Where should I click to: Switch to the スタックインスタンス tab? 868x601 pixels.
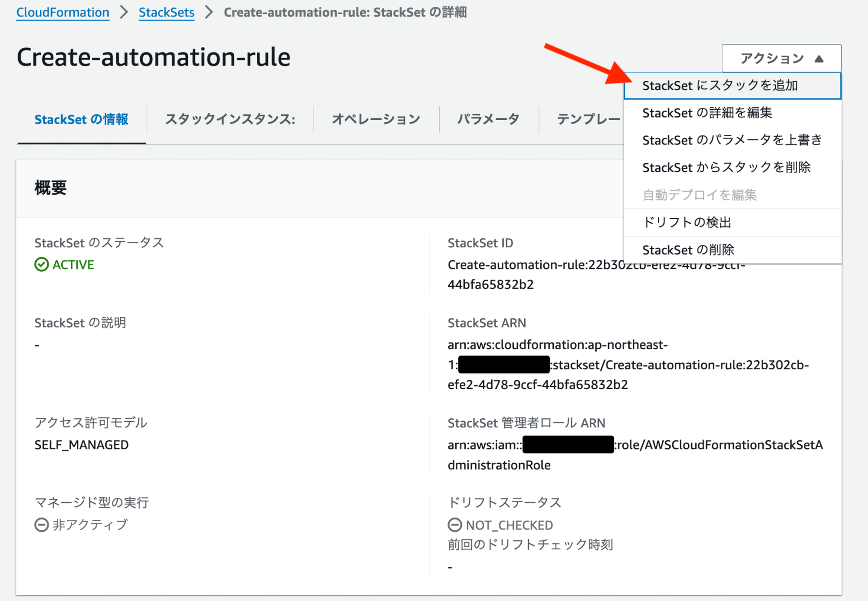tap(230, 119)
